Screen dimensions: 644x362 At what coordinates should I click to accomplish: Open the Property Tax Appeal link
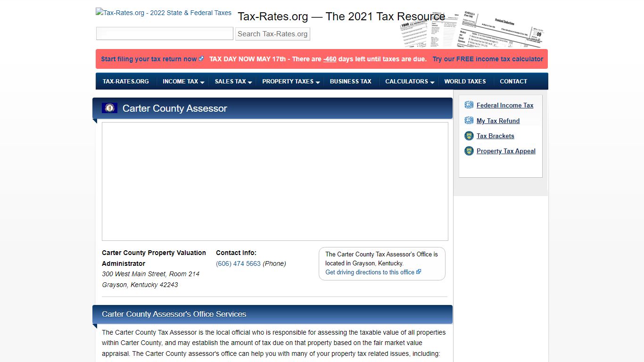(x=506, y=151)
